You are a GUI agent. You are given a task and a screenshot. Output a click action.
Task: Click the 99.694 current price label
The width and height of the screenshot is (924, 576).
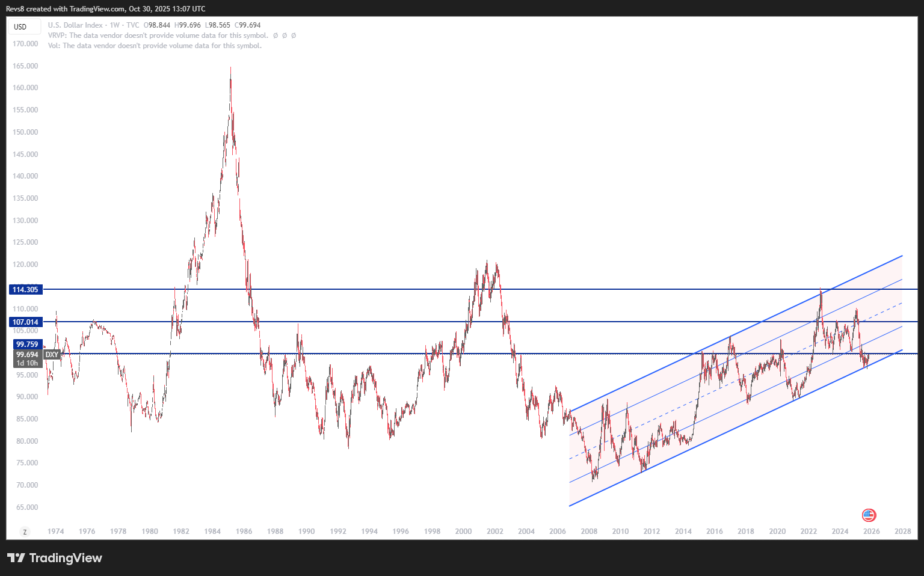click(x=27, y=355)
